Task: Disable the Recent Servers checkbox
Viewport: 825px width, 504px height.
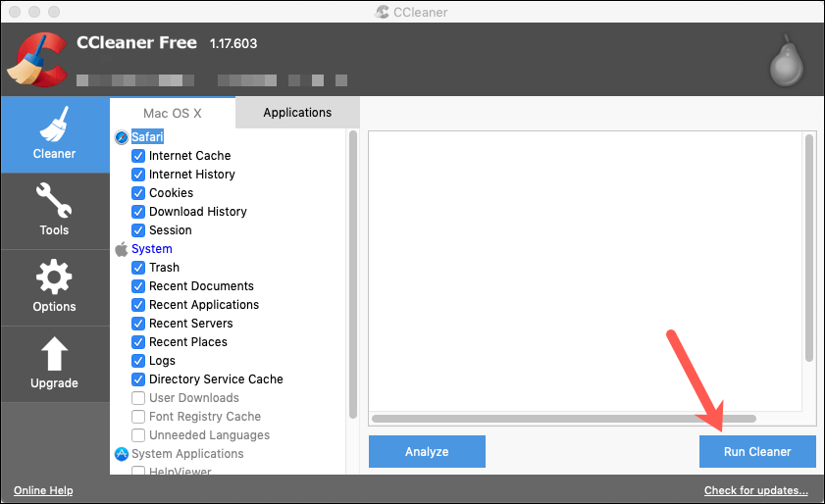Action: pos(138,324)
